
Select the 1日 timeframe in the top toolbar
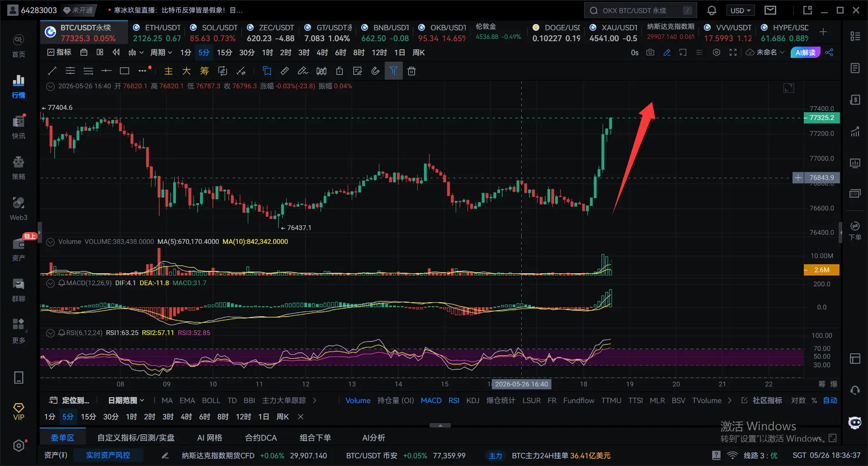(399, 52)
